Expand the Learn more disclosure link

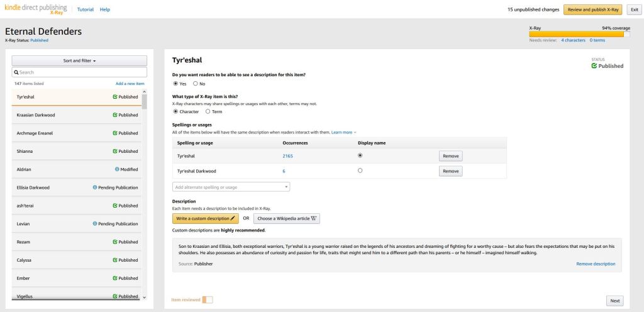tap(343, 132)
